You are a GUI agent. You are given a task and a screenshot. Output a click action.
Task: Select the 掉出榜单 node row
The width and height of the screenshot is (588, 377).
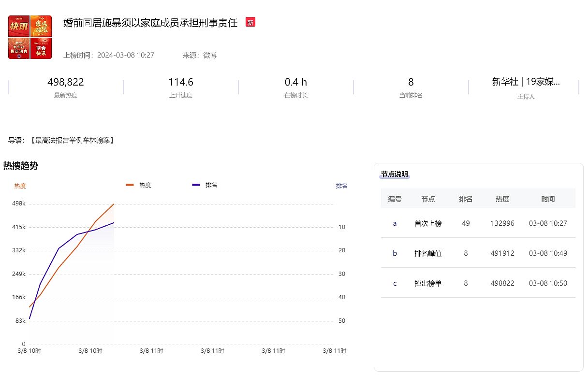pos(478,283)
